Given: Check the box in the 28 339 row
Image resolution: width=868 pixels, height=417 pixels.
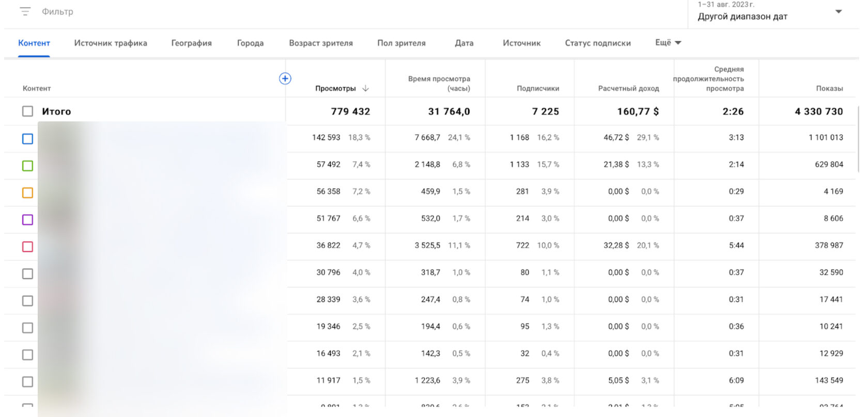Looking at the screenshot, I should pyautogui.click(x=28, y=301).
